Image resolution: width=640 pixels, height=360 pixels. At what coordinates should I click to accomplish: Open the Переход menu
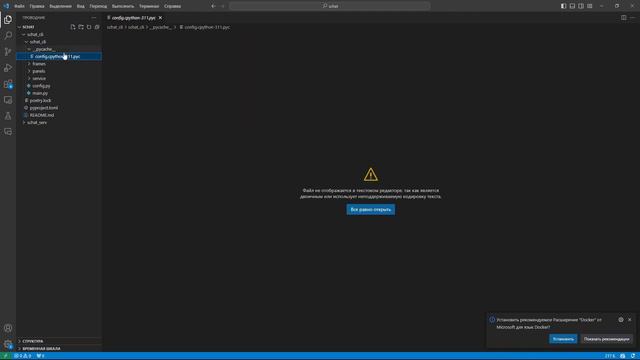[x=98, y=6]
